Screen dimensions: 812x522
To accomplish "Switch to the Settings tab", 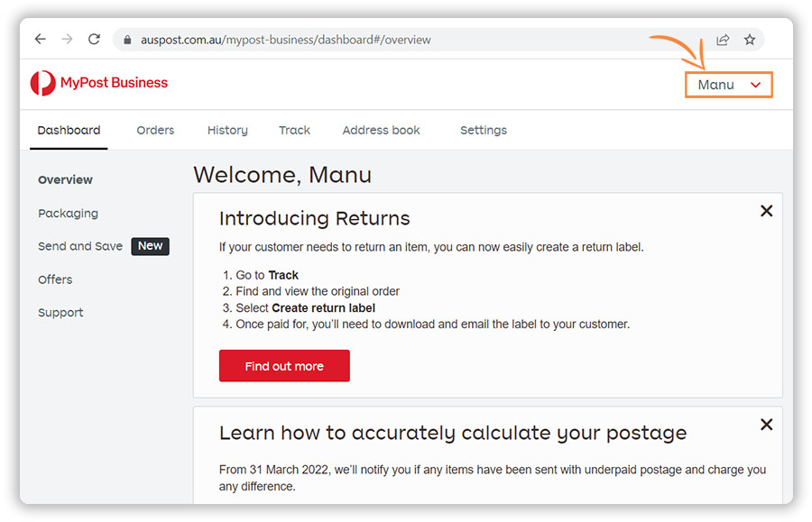I will [x=484, y=131].
